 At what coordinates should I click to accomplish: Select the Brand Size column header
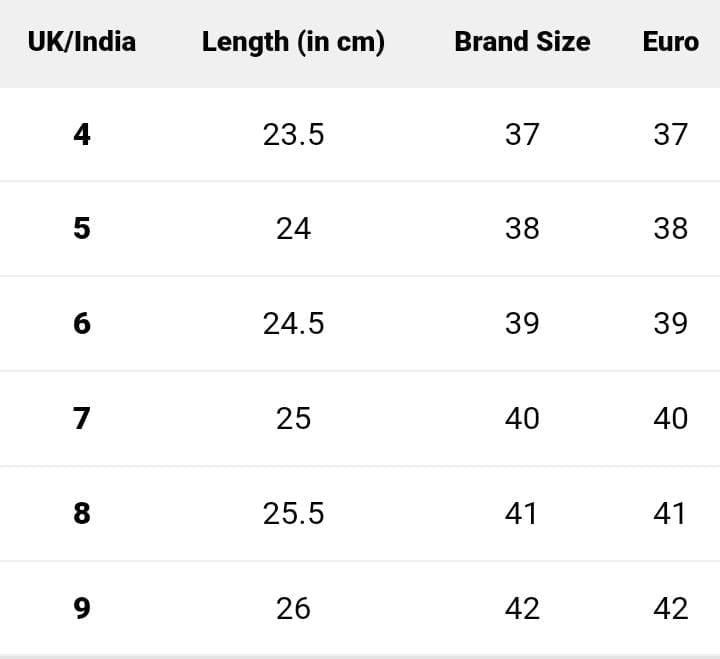(522, 42)
